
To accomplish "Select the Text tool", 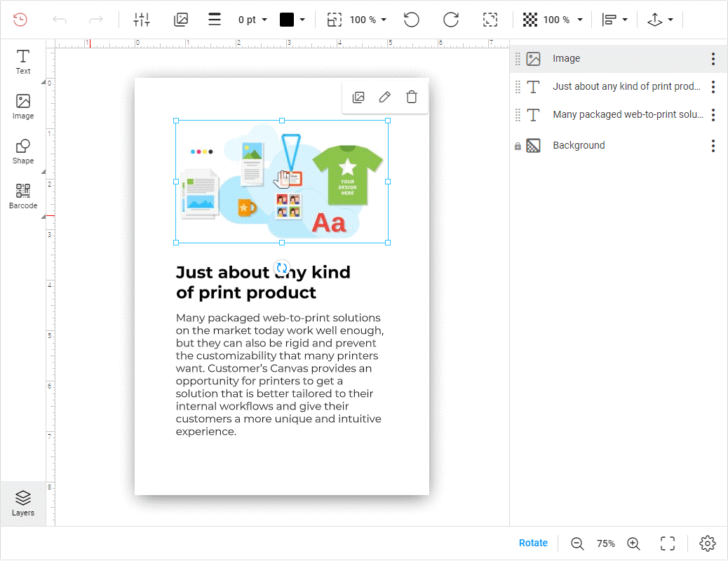I will pyautogui.click(x=22, y=62).
